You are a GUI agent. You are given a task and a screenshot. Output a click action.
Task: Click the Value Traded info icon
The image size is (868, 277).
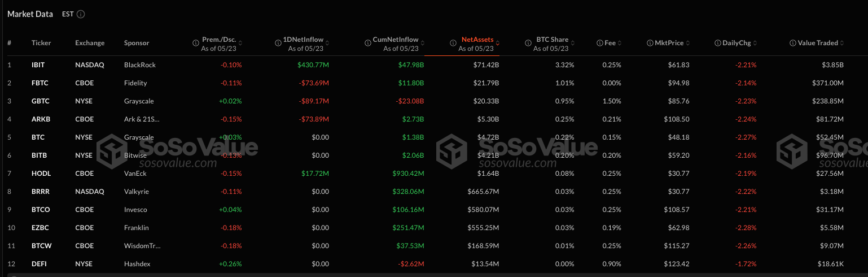point(794,43)
